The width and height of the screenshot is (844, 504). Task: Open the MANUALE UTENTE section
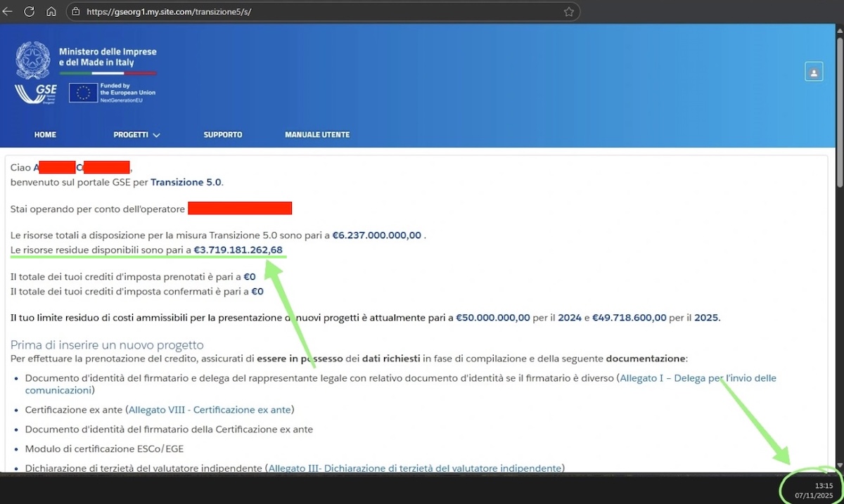pyautogui.click(x=317, y=134)
